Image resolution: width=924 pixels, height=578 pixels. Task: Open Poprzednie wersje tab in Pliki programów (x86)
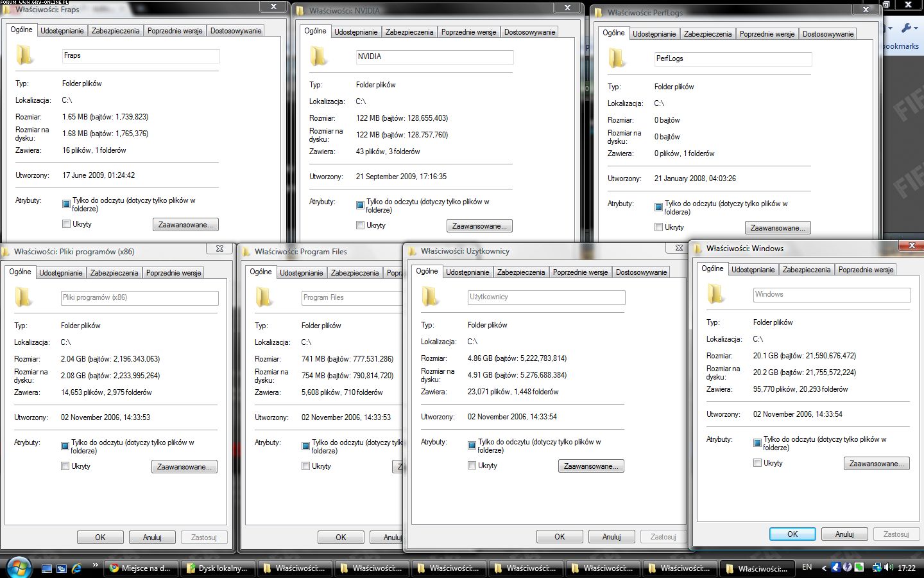click(x=173, y=273)
